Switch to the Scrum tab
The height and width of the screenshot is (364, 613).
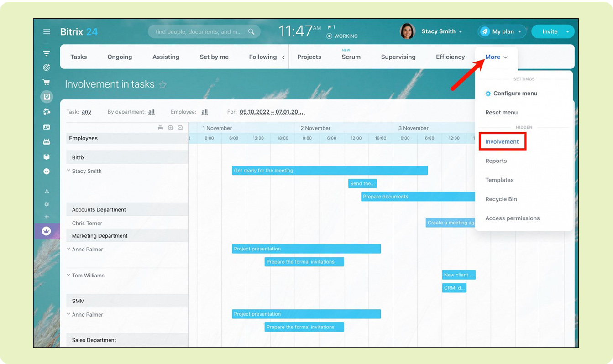click(x=351, y=57)
